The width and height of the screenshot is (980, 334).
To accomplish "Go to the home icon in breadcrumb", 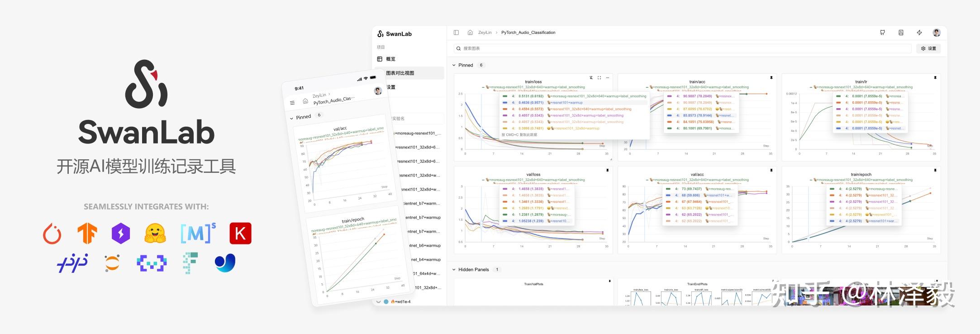I will 470,33.
